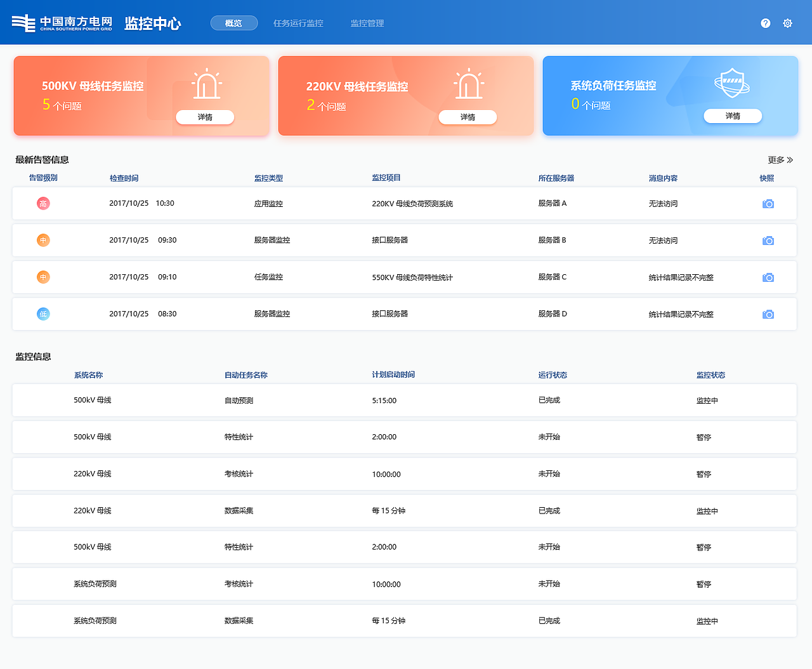Select the 自动预测 task row
This screenshot has width=812, height=669.
(404, 401)
